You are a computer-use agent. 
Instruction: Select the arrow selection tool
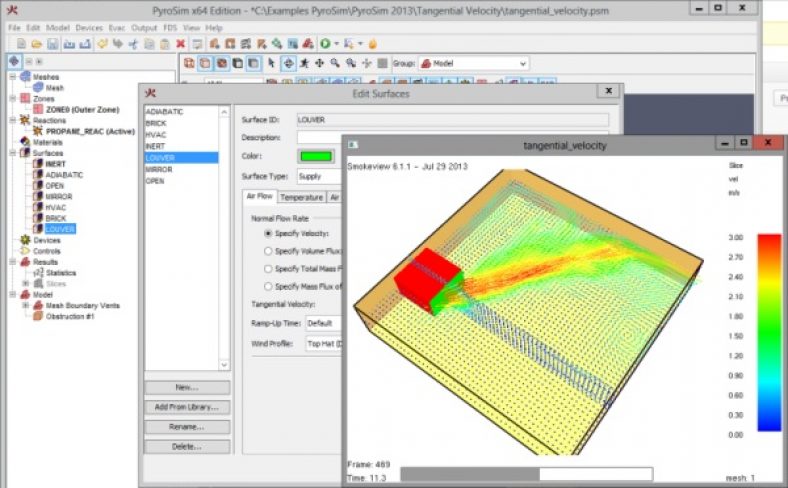(x=273, y=63)
